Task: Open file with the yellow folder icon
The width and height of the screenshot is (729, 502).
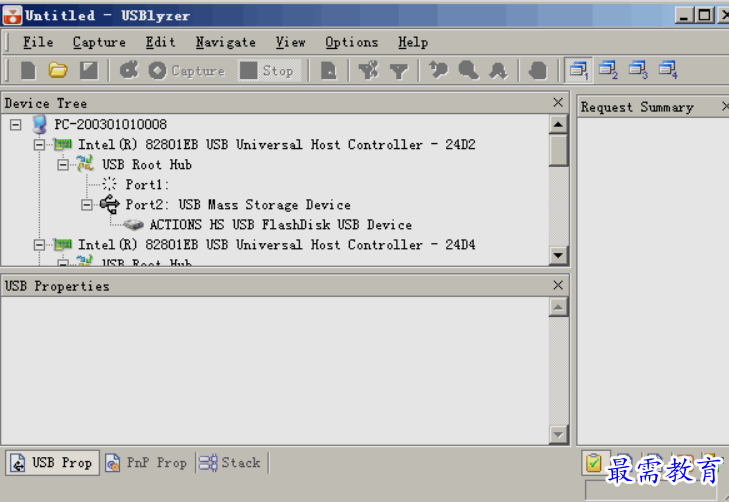Action: click(x=58, y=71)
